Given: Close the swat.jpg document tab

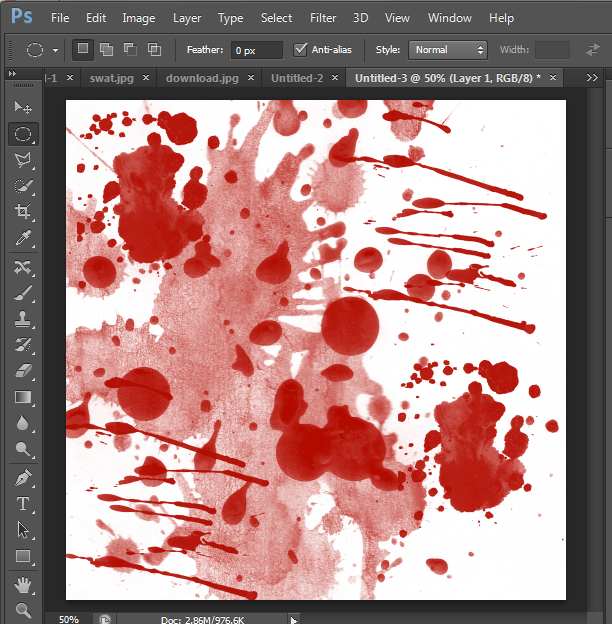Looking at the screenshot, I should pyautogui.click(x=146, y=77).
